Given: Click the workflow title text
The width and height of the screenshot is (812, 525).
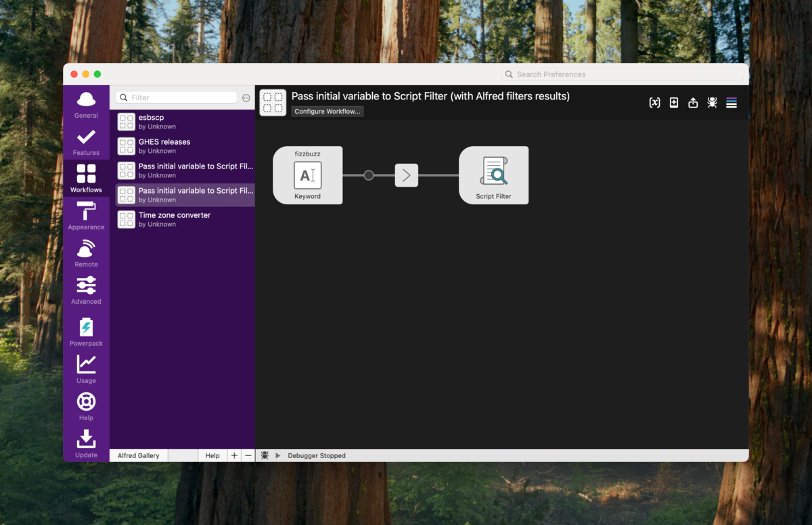Looking at the screenshot, I should coord(430,96).
